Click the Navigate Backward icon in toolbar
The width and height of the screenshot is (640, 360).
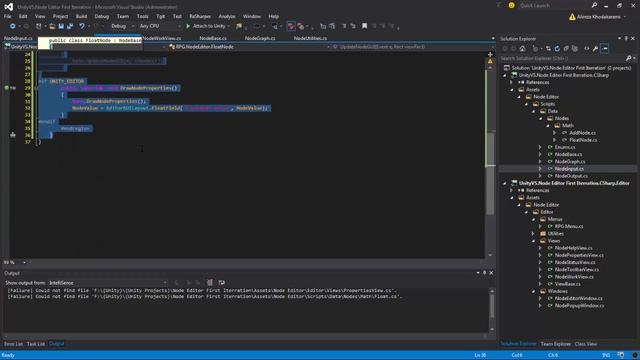pyautogui.click(x=13, y=26)
